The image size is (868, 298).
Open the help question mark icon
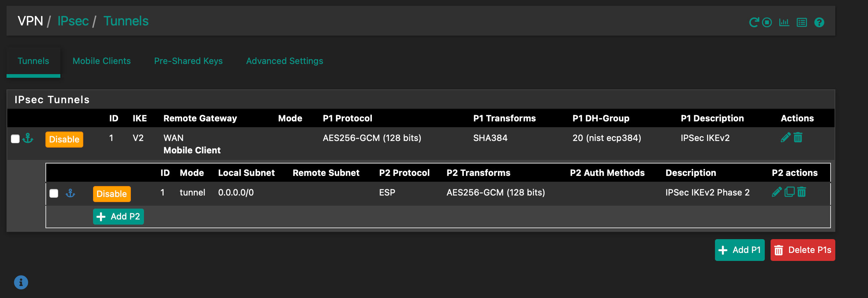click(x=819, y=23)
